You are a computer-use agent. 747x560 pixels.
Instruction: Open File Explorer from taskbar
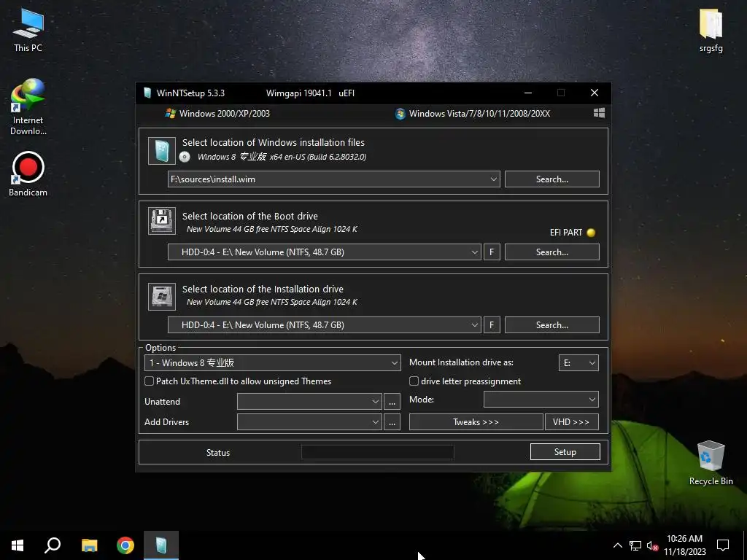89,545
